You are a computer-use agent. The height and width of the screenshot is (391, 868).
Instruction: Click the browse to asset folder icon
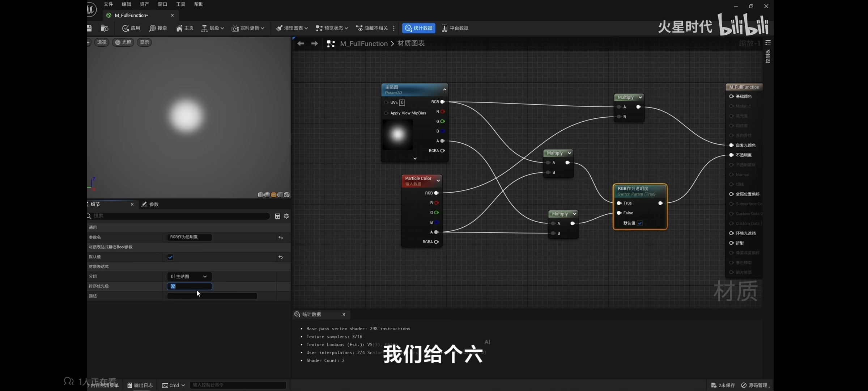(105, 28)
